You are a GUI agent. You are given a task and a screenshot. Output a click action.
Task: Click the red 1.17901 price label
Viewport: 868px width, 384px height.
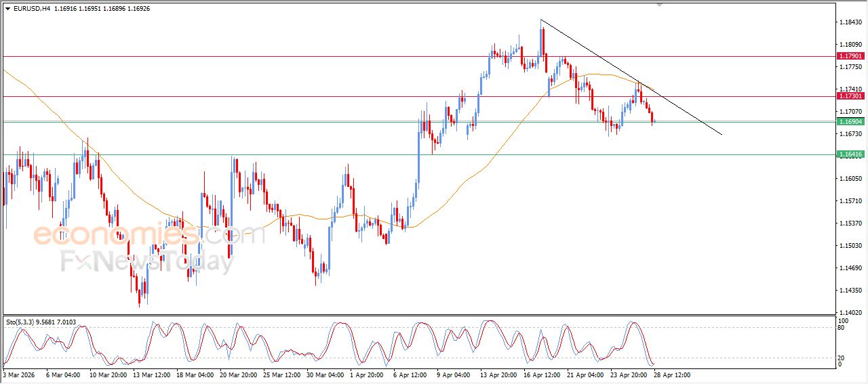[850, 56]
